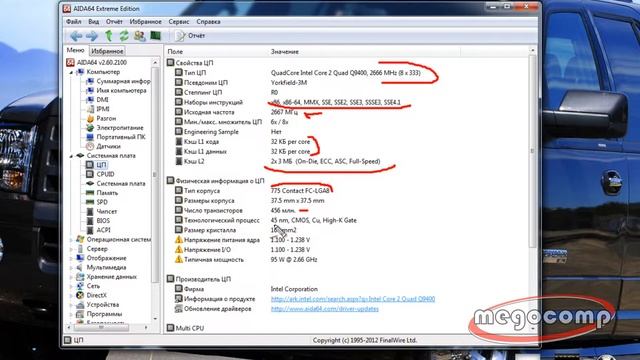
Task: Open the Избранное menu in menu bar
Action: coord(145,22)
